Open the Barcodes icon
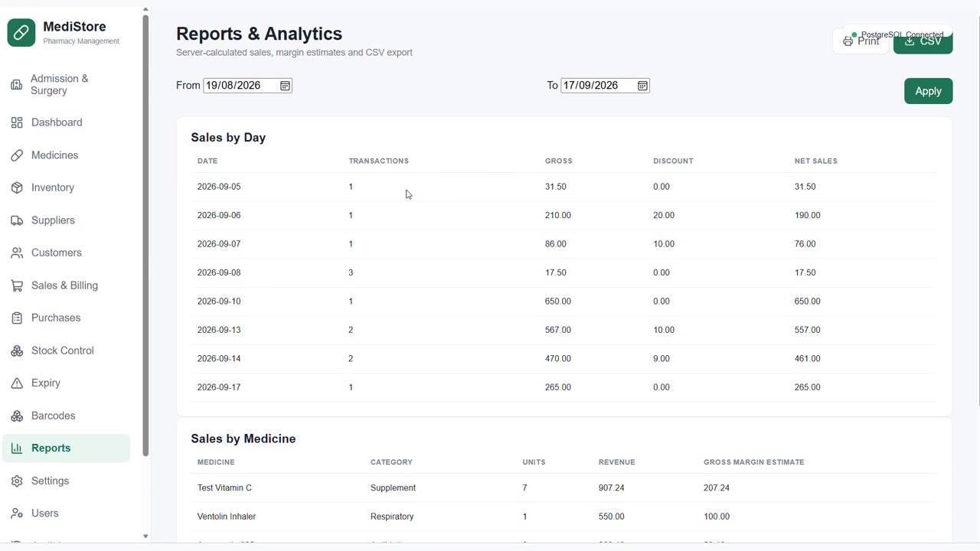980x551 pixels. [17, 416]
